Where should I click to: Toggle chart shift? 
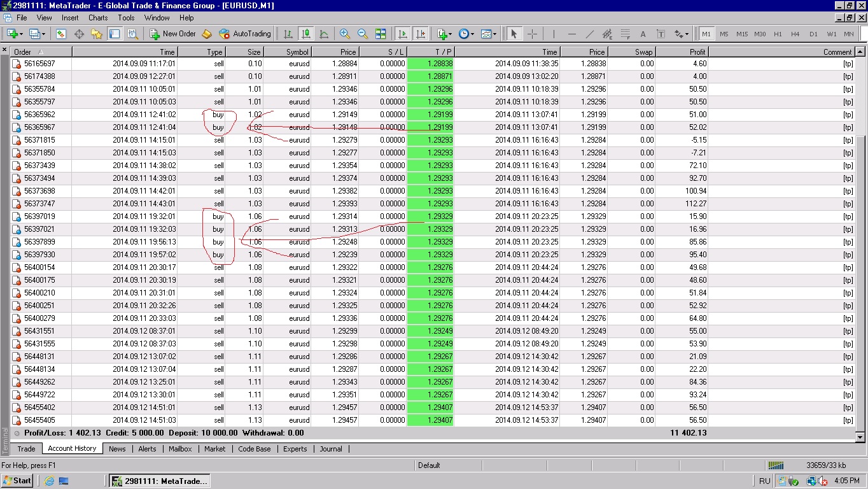coord(420,34)
